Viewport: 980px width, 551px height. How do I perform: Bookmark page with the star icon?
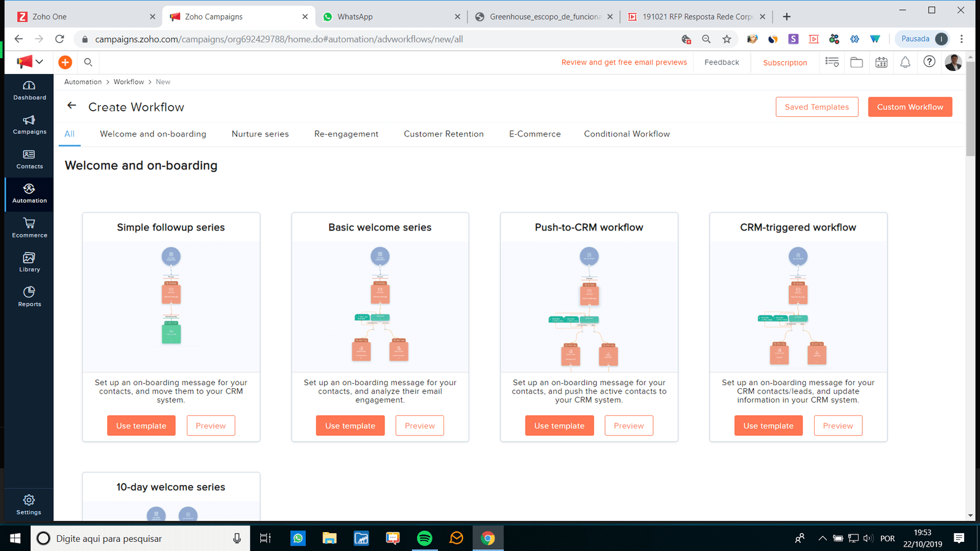click(x=726, y=39)
